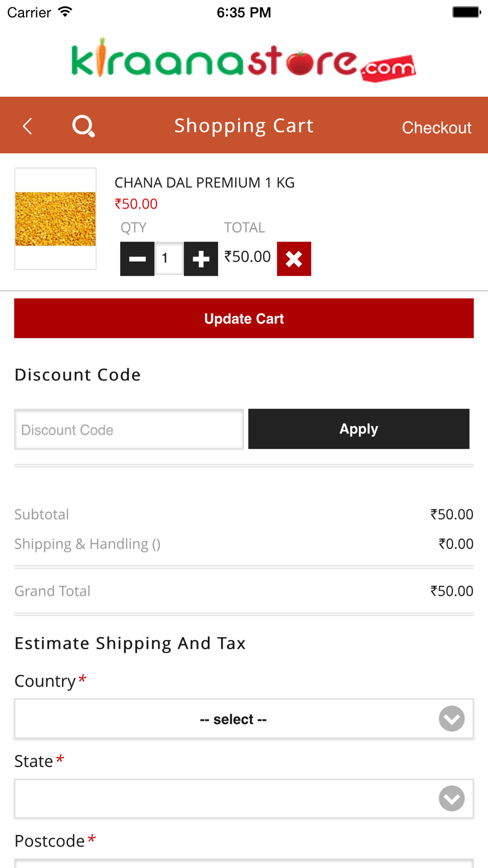
Task: Click the Country dropdown arrow icon
Action: [451, 719]
